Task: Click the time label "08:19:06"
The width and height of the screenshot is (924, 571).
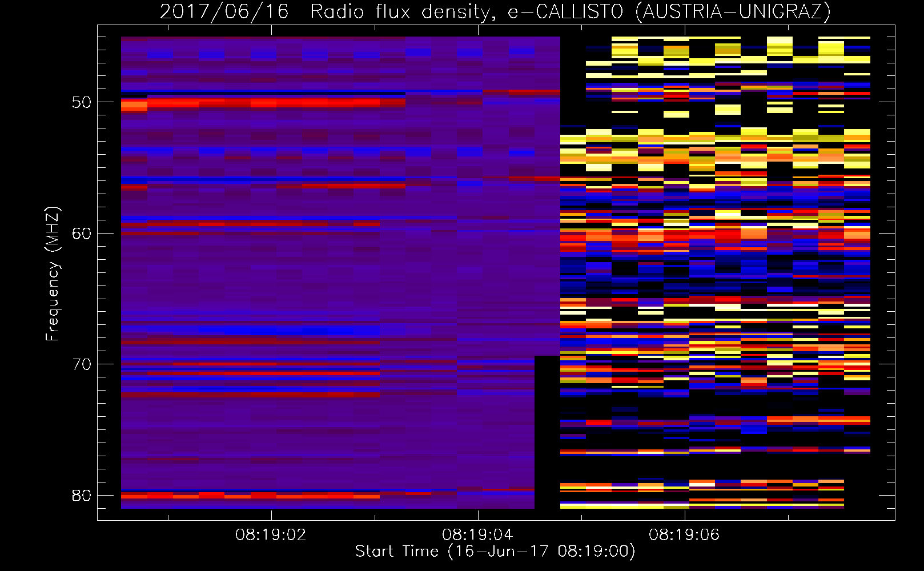Action: [x=684, y=535]
